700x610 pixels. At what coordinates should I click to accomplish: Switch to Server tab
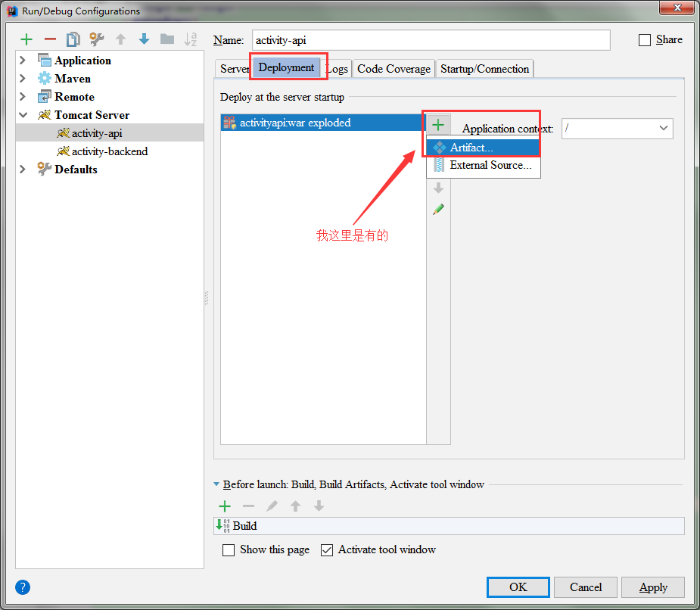233,69
